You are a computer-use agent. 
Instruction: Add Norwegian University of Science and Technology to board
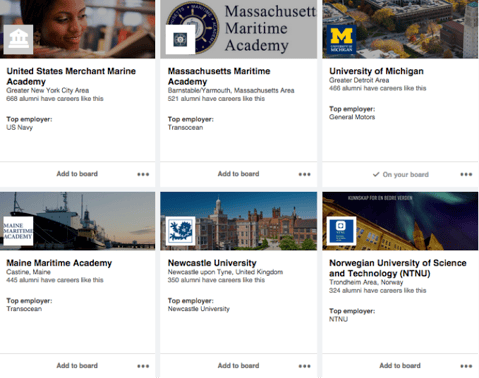400,366
